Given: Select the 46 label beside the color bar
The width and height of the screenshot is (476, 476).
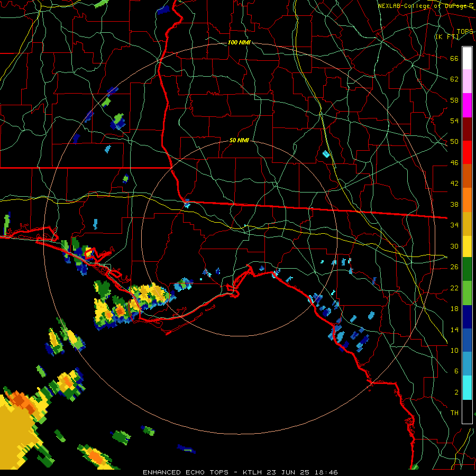Looking at the screenshot, I should 454,163.
